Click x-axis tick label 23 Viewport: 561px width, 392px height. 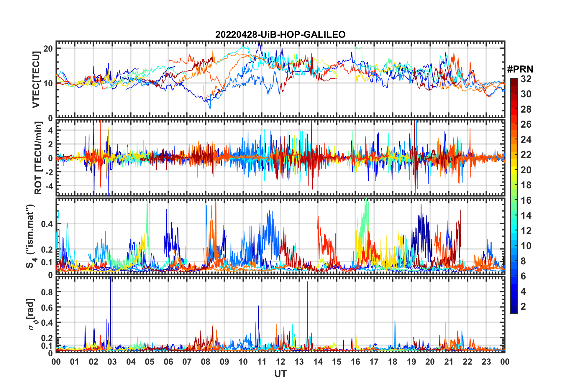pos(486,362)
